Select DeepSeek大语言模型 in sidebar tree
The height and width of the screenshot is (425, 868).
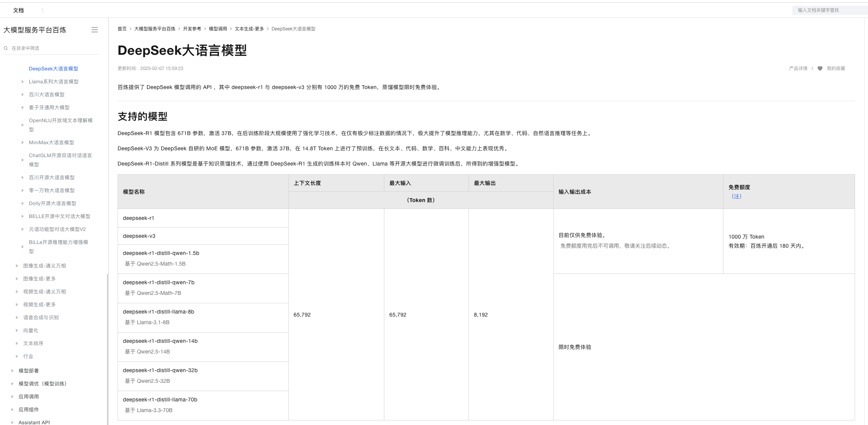pos(53,69)
